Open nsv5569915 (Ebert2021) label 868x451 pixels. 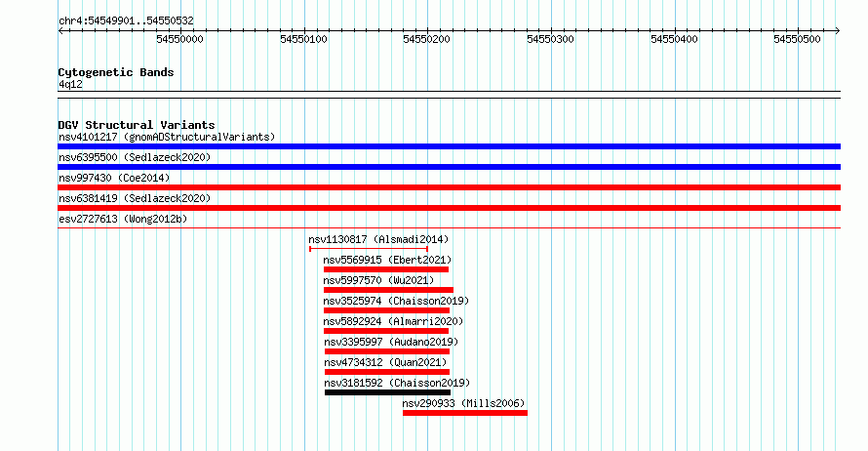(387, 260)
